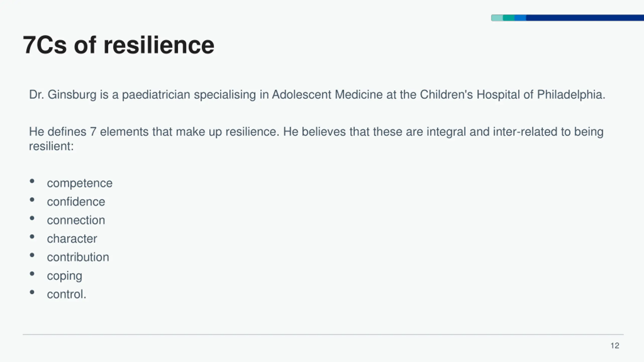Screen dimensions: 644x362
Task: Click the Dr. Ginsburg paediatrician sentence
Action: pyautogui.click(x=317, y=95)
